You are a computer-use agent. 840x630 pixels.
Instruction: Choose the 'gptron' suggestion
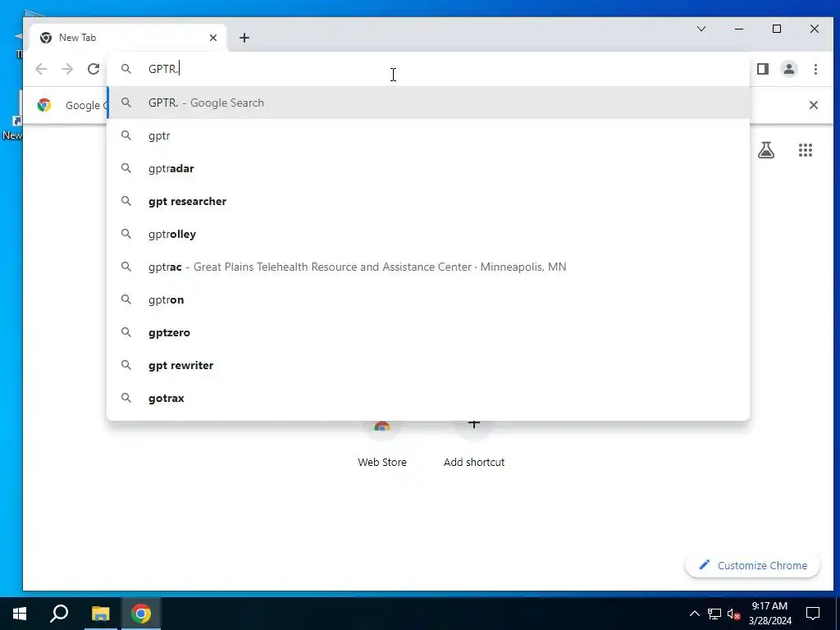click(428, 299)
